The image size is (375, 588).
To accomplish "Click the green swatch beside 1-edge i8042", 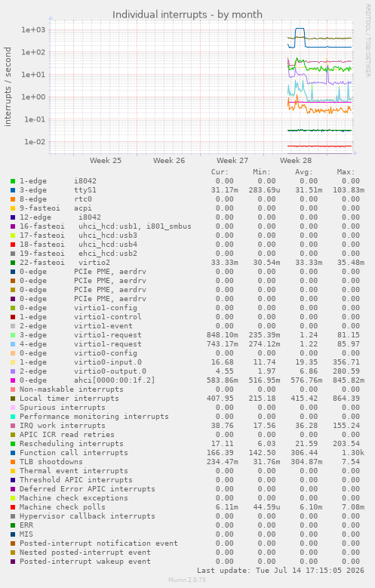I will (x=13, y=181).
